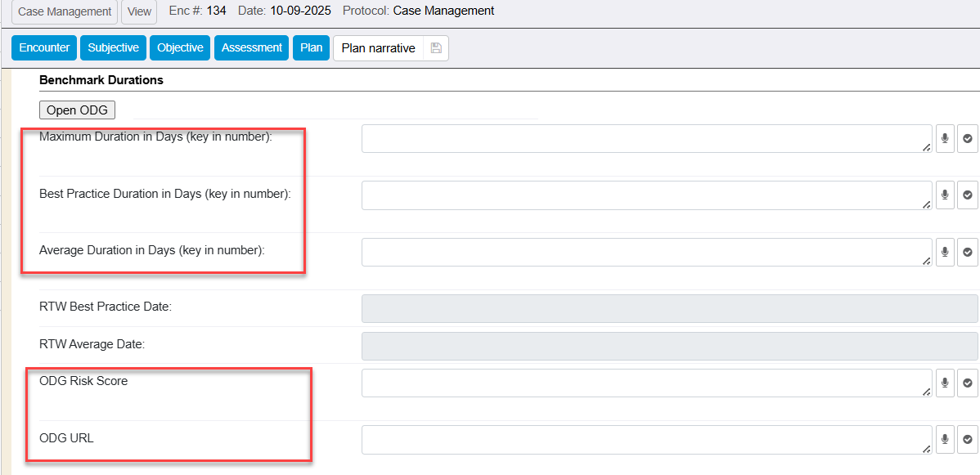Click checkmark icon beside Average Duration field
This screenshot has width=980, height=475.
(968, 253)
